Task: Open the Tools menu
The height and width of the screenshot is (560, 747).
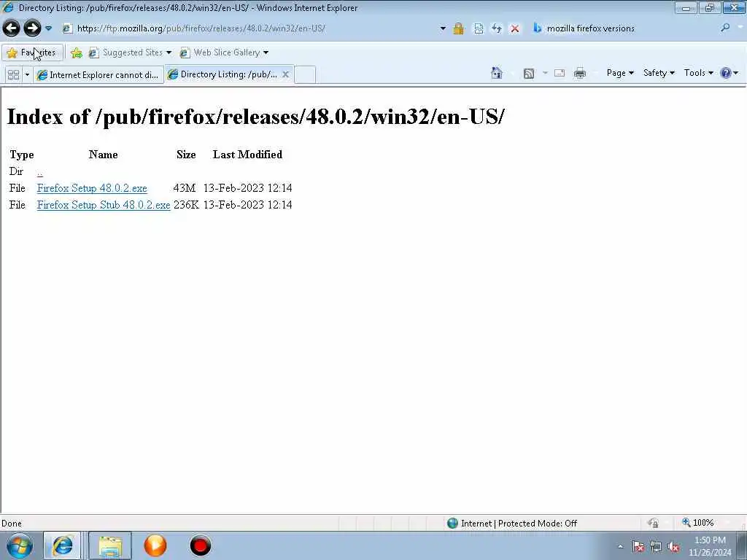Action: (x=698, y=73)
